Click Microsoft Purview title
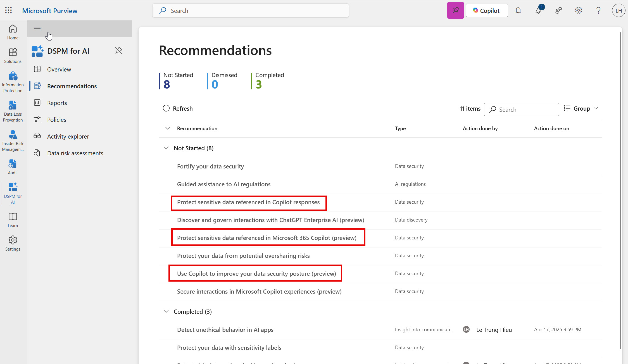 pyautogui.click(x=50, y=11)
